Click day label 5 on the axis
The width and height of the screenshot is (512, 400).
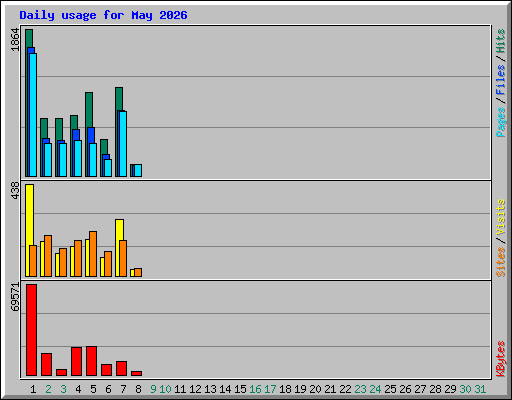click(x=93, y=389)
